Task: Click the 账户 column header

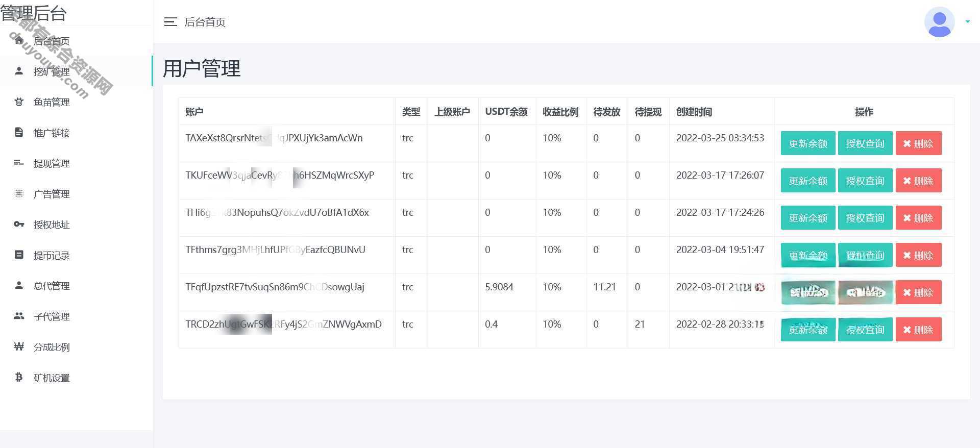Action: coord(194,112)
